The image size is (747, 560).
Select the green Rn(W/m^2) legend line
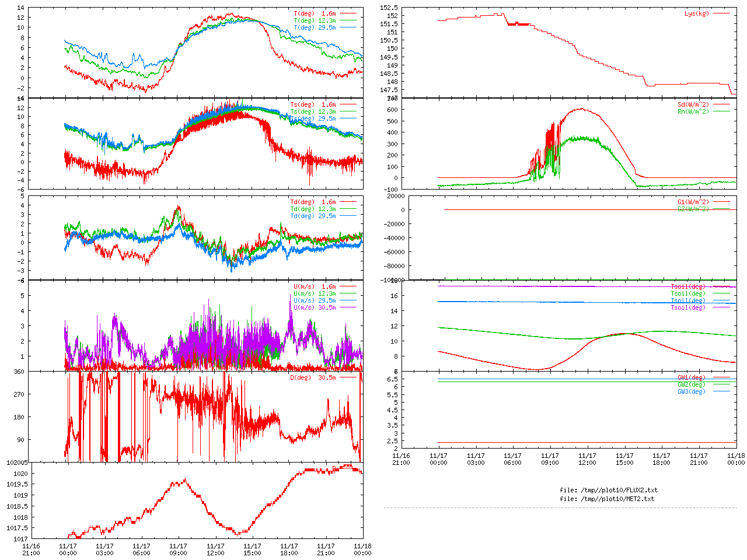coord(721,111)
